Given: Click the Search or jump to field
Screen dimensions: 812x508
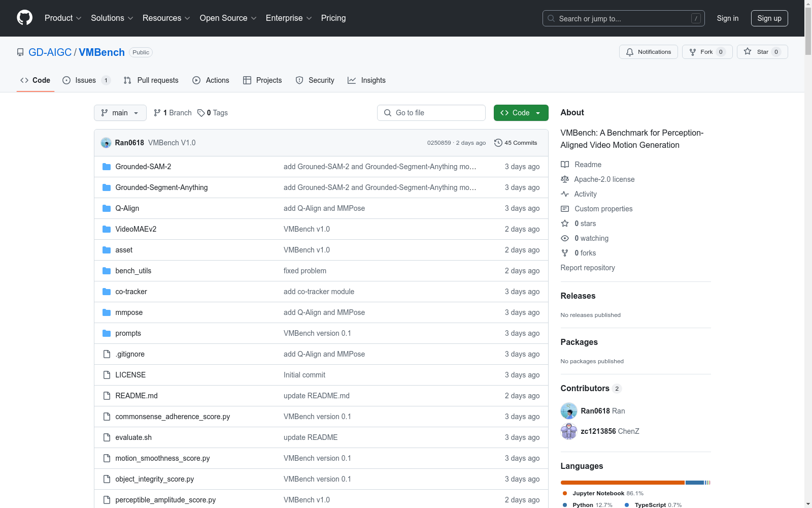Looking at the screenshot, I should click(x=624, y=18).
